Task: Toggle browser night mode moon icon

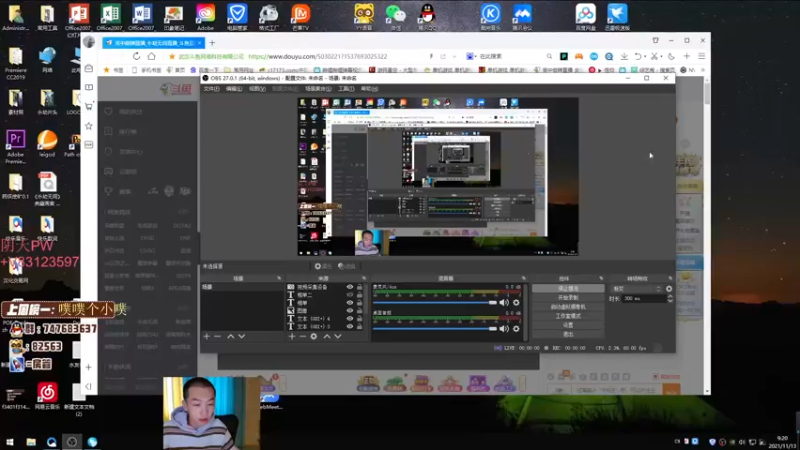Action: (671, 56)
